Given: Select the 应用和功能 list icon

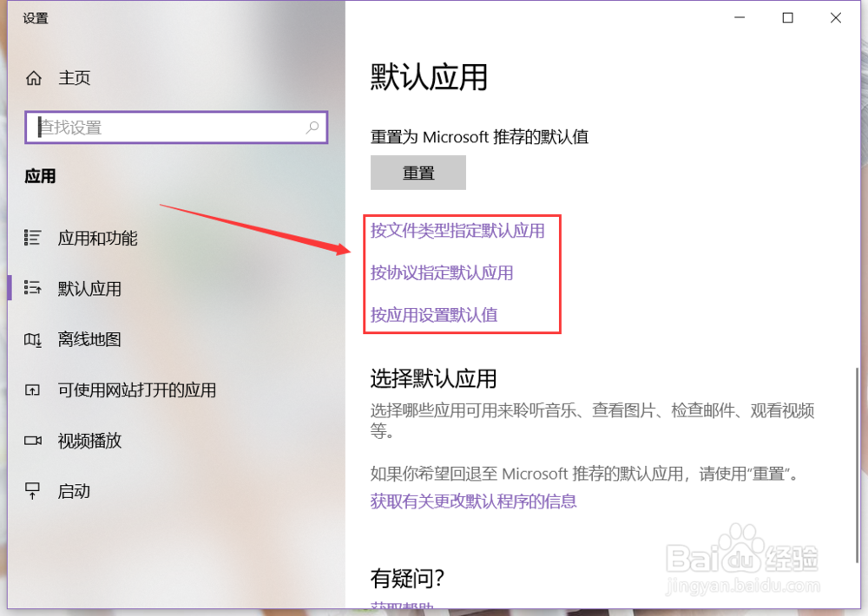Looking at the screenshot, I should click(33, 238).
